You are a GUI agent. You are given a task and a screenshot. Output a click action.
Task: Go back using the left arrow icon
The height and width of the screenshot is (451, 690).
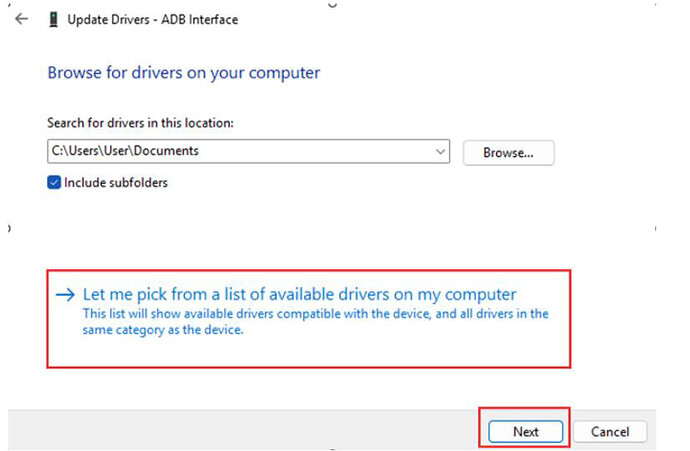21,19
